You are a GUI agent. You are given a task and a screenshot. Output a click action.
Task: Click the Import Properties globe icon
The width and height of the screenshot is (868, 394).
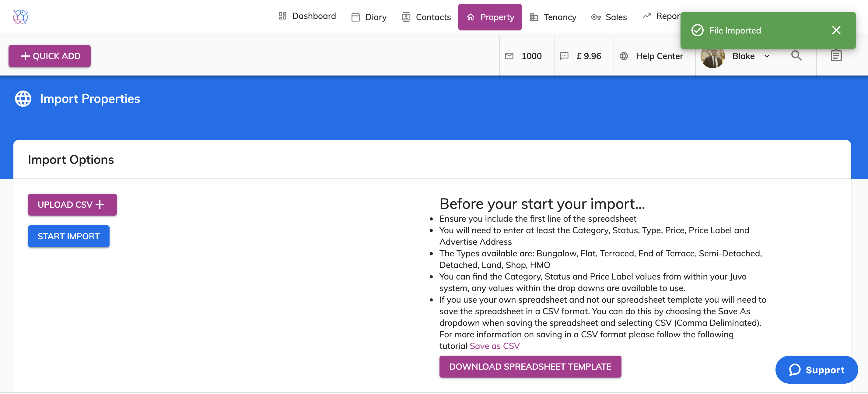coord(23,99)
